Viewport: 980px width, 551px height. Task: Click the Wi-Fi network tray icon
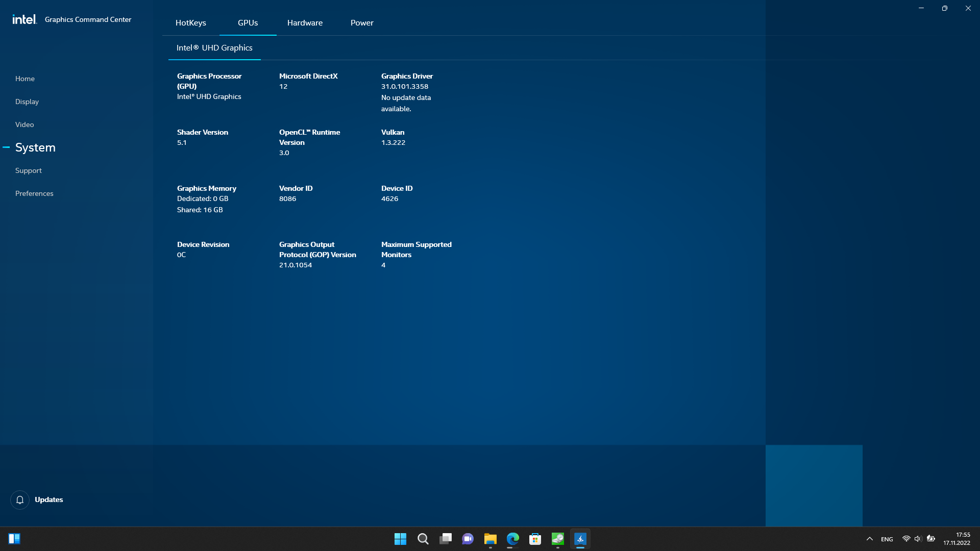click(906, 539)
